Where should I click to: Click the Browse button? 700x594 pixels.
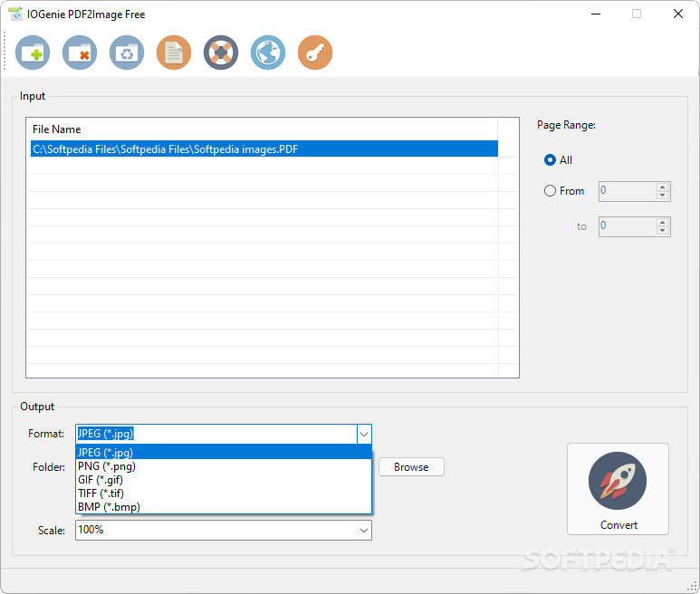pos(411,467)
